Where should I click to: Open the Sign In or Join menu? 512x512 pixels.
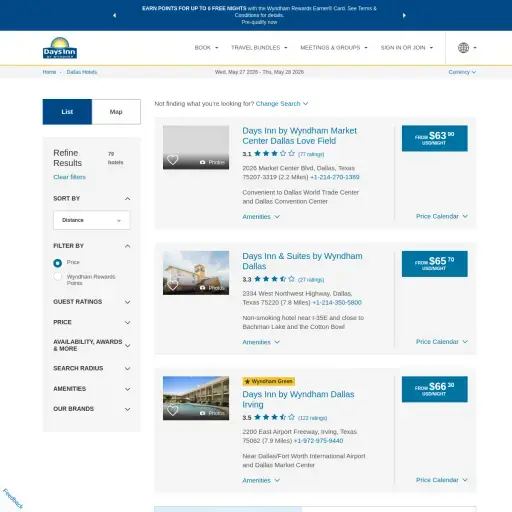407,48
